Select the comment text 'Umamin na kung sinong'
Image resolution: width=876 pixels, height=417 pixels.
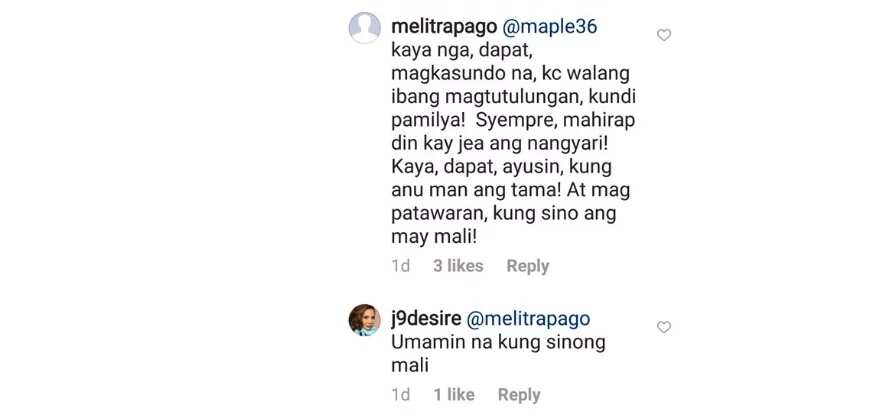(x=498, y=343)
